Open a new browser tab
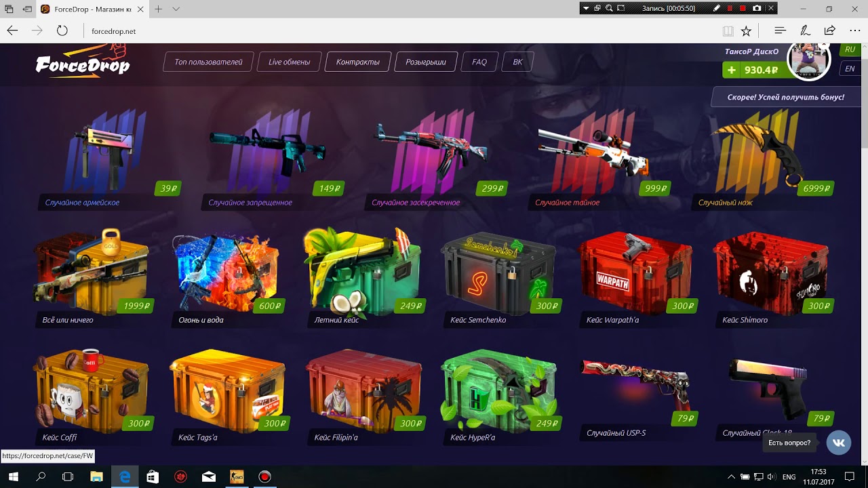Viewport: 868px width, 488px height. pyautogui.click(x=158, y=9)
